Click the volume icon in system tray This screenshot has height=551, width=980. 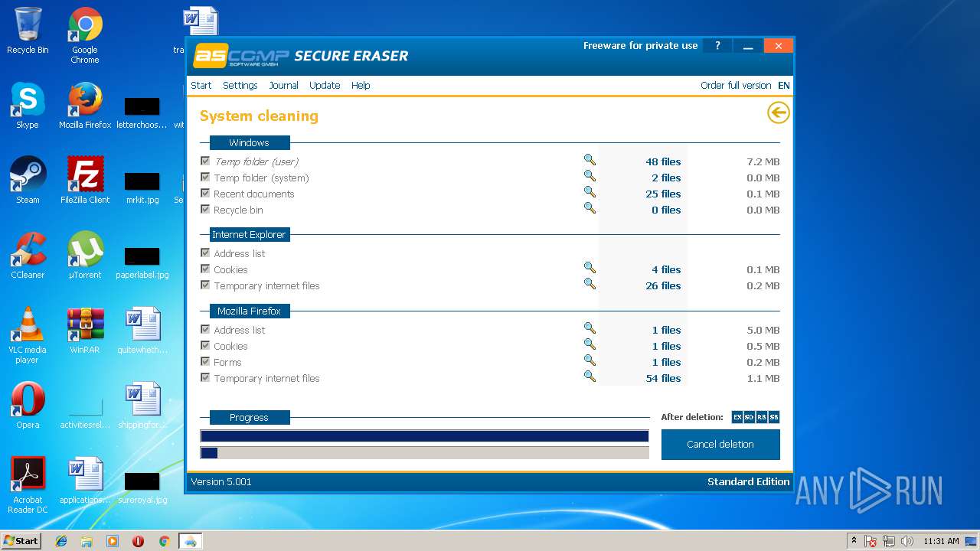click(907, 541)
